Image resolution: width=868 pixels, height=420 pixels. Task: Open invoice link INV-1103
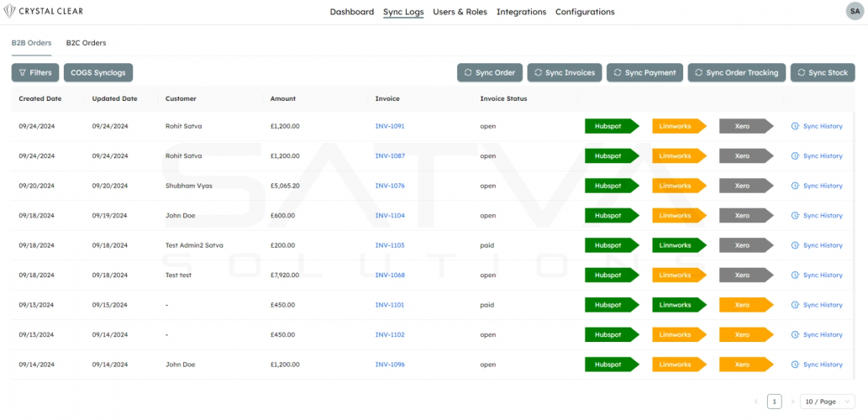click(390, 245)
